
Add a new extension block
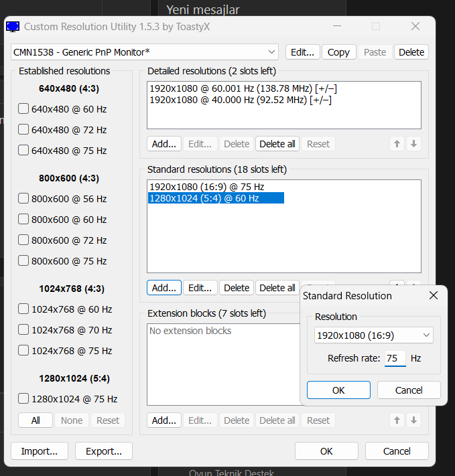(x=164, y=420)
